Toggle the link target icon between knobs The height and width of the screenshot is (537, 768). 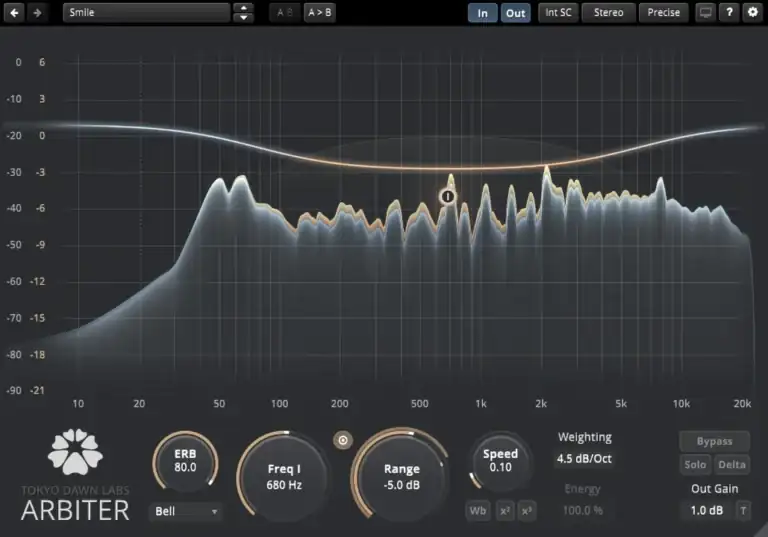point(343,440)
